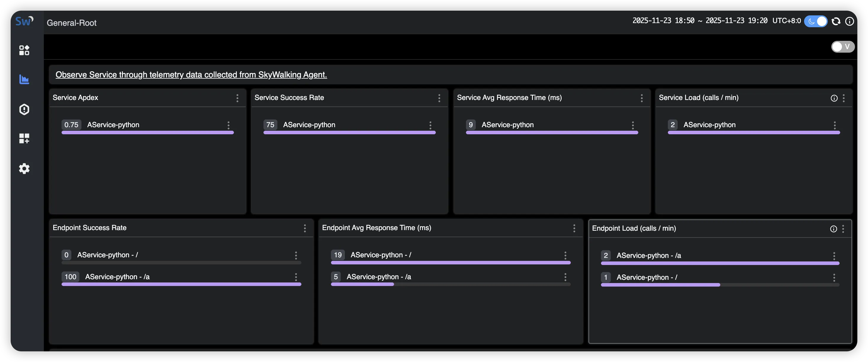Open the dashboards grid sidebar icon
This screenshot has height=362, width=868.
coord(24,50)
